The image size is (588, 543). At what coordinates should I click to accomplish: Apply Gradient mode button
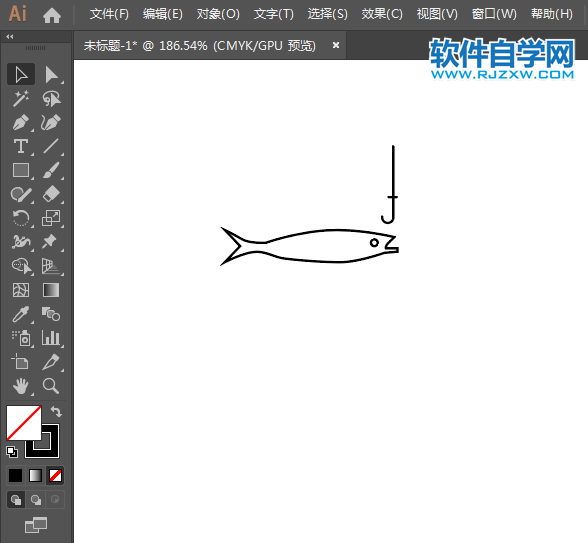tap(35, 476)
